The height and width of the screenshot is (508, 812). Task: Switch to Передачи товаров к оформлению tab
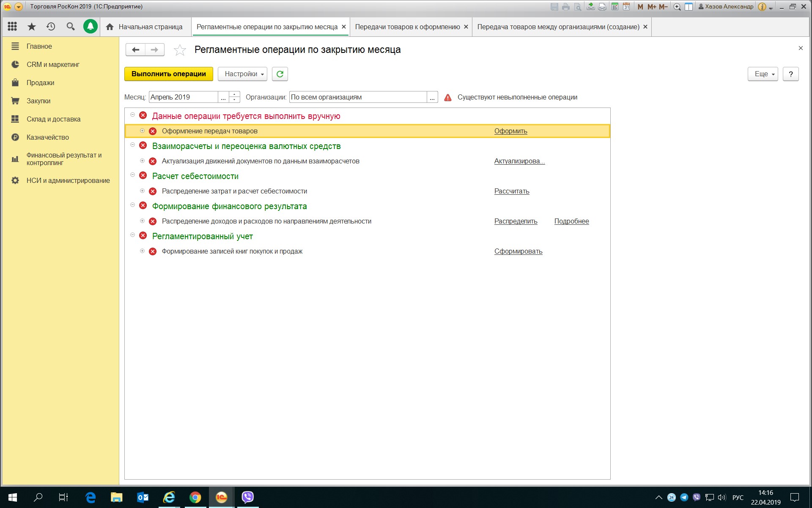click(x=407, y=27)
